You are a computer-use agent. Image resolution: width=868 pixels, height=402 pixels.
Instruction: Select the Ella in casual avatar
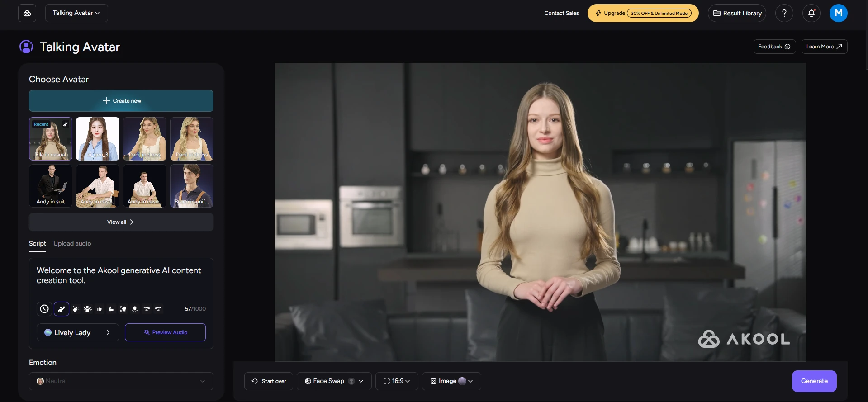coord(51,139)
